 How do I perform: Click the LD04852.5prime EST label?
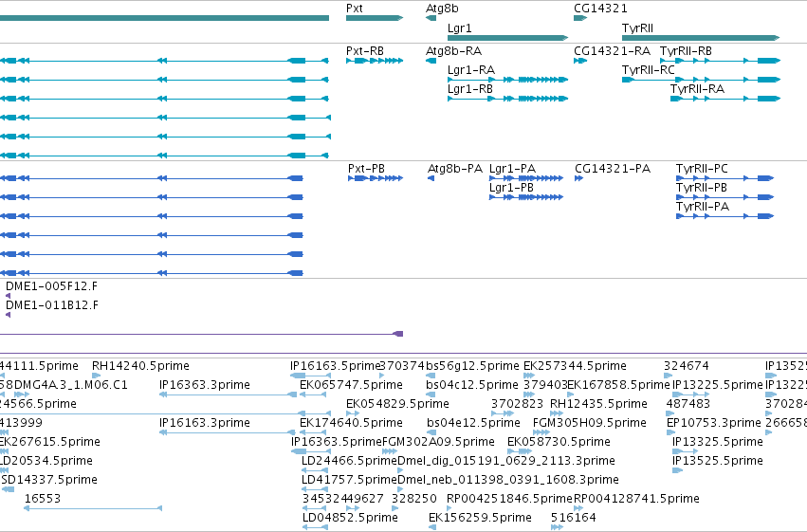350,518
